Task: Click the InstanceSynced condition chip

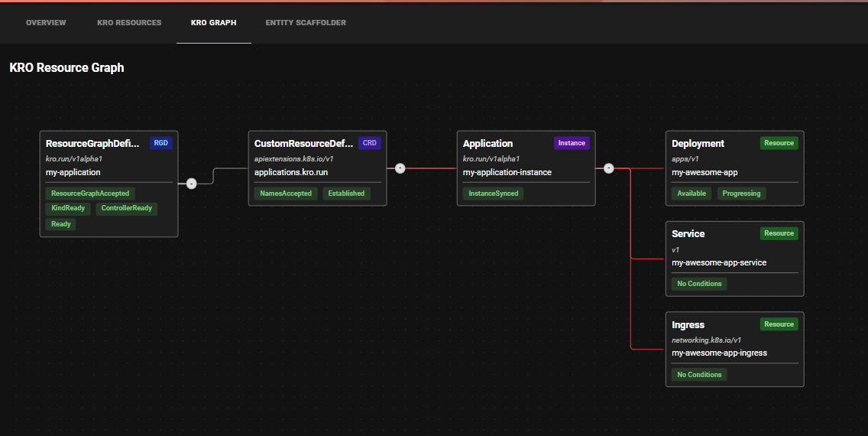Action: 493,194
